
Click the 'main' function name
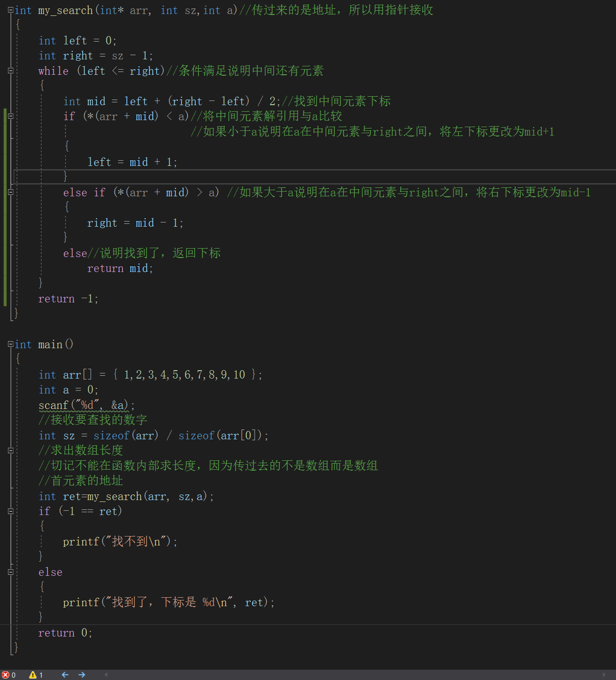(x=50, y=345)
